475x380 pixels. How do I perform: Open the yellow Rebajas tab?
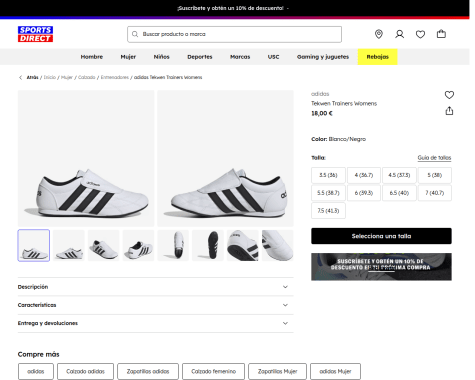pyautogui.click(x=377, y=57)
